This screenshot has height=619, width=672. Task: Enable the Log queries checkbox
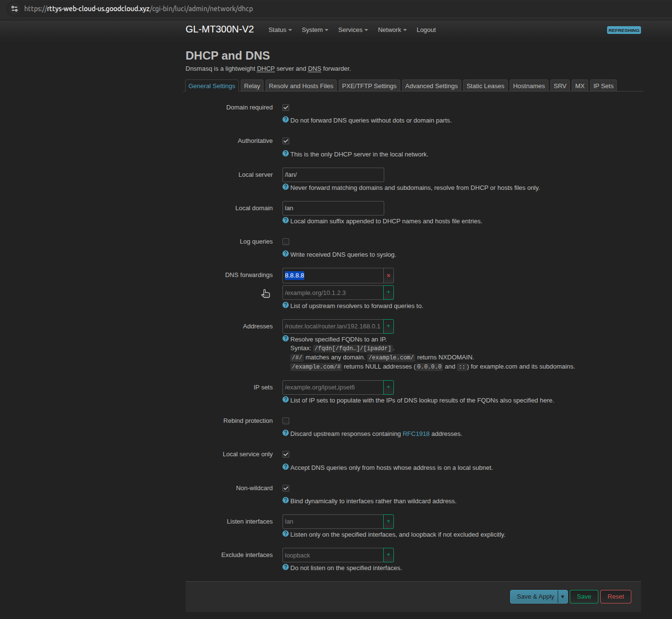pyautogui.click(x=286, y=242)
